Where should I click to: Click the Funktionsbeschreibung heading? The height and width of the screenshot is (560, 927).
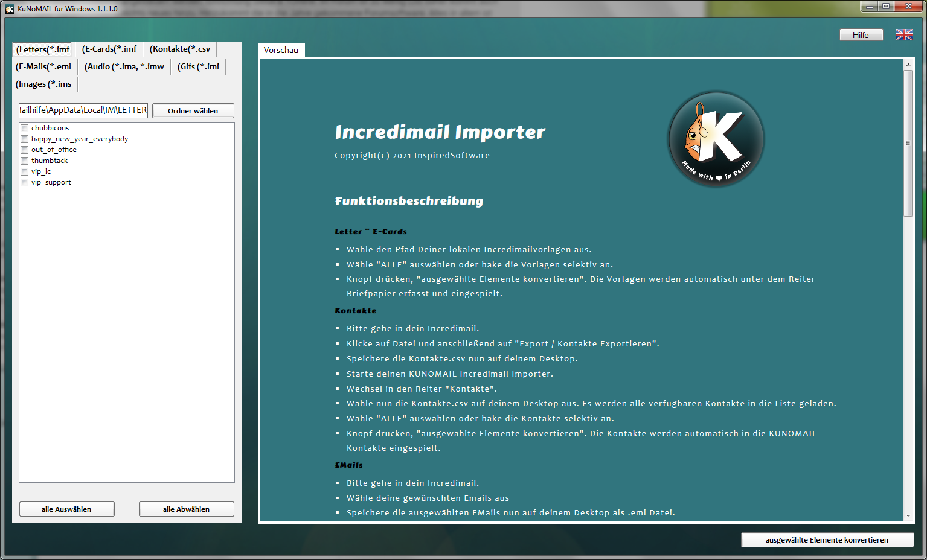(409, 201)
